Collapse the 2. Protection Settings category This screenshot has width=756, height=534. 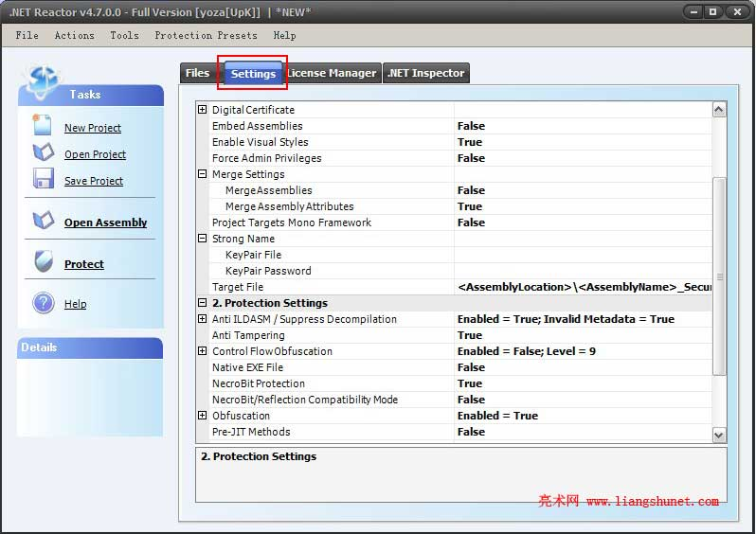[x=203, y=303]
